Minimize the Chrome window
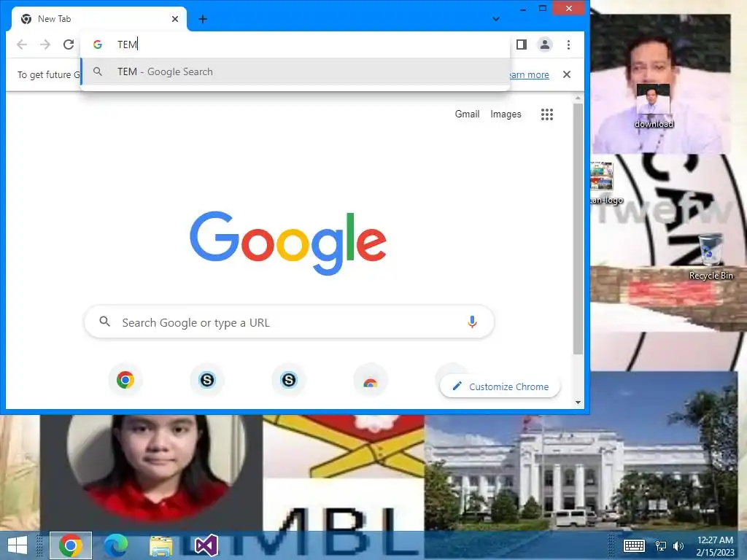The width and height of the screenshot is (747, 560). tap(523, 9)
